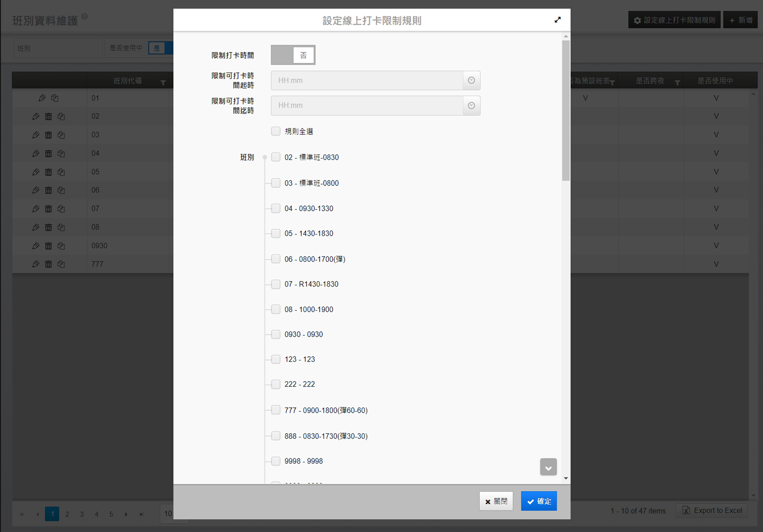
Task: Open time picker for 限制可打卡時間起時
Action: (471, 81)
